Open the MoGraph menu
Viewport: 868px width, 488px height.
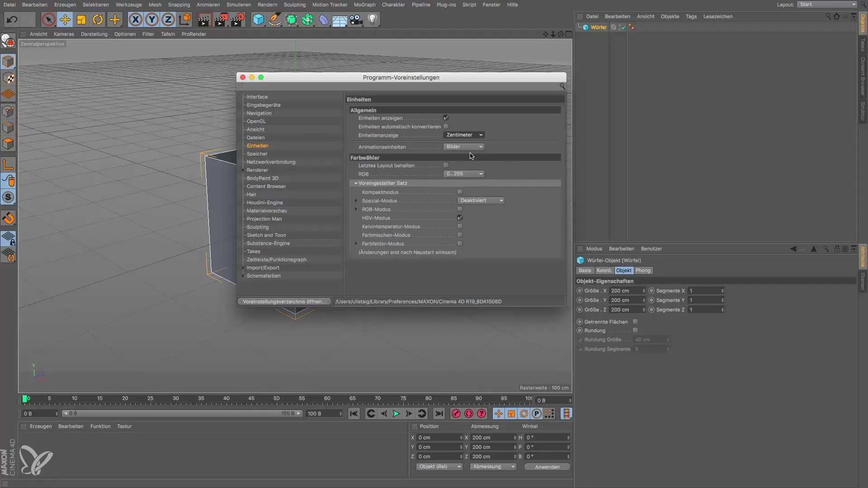click(x=364, y=5)
